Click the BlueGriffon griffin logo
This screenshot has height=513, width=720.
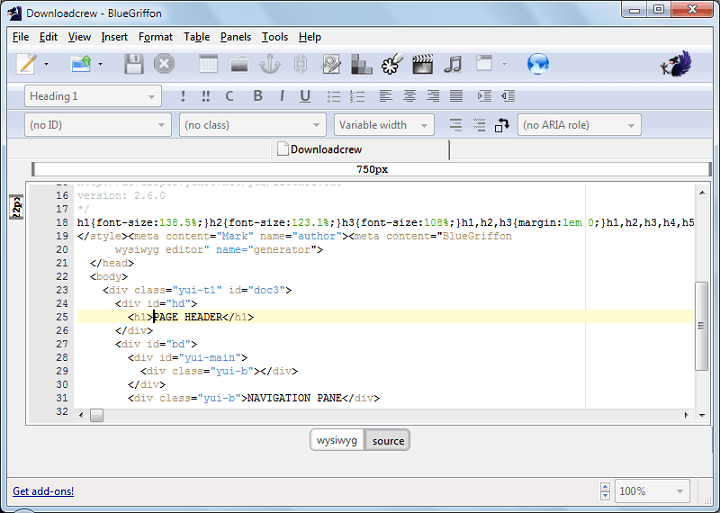pyautogui.click(x=676, y=64)
